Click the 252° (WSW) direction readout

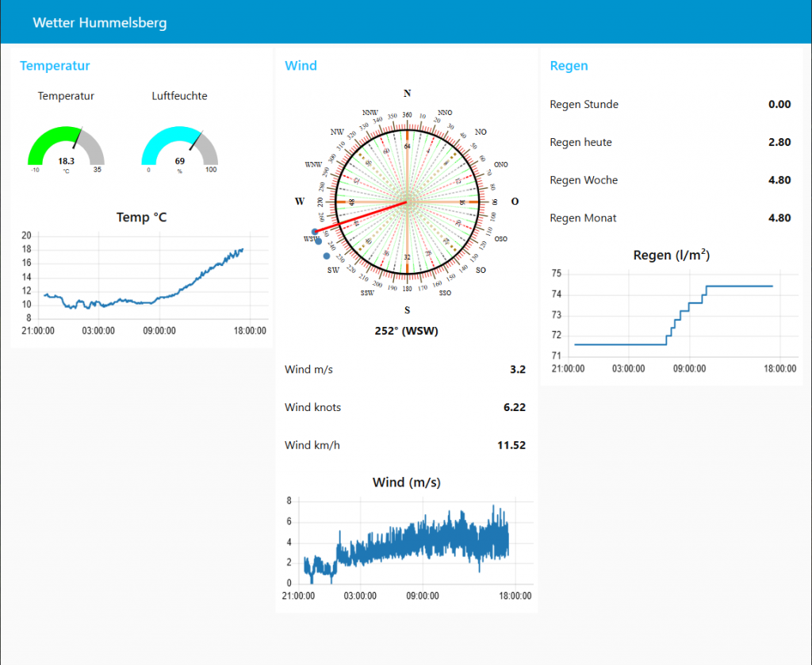(407, 331)
